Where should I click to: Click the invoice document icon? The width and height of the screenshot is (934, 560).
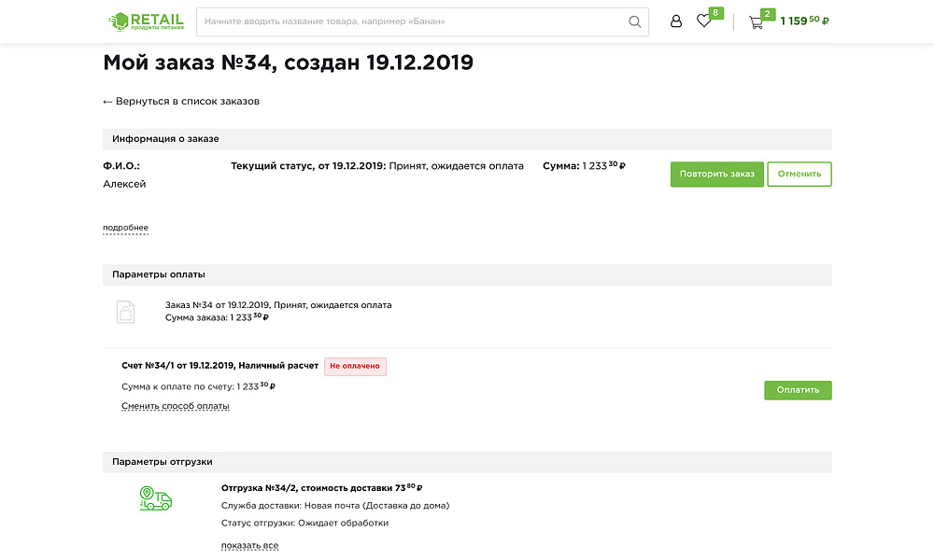click(128, 312)
